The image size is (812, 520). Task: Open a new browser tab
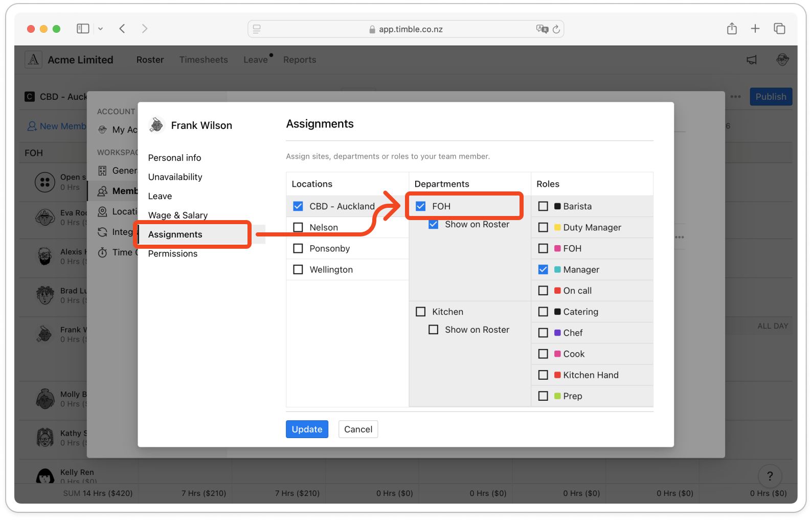pos(755,29)
